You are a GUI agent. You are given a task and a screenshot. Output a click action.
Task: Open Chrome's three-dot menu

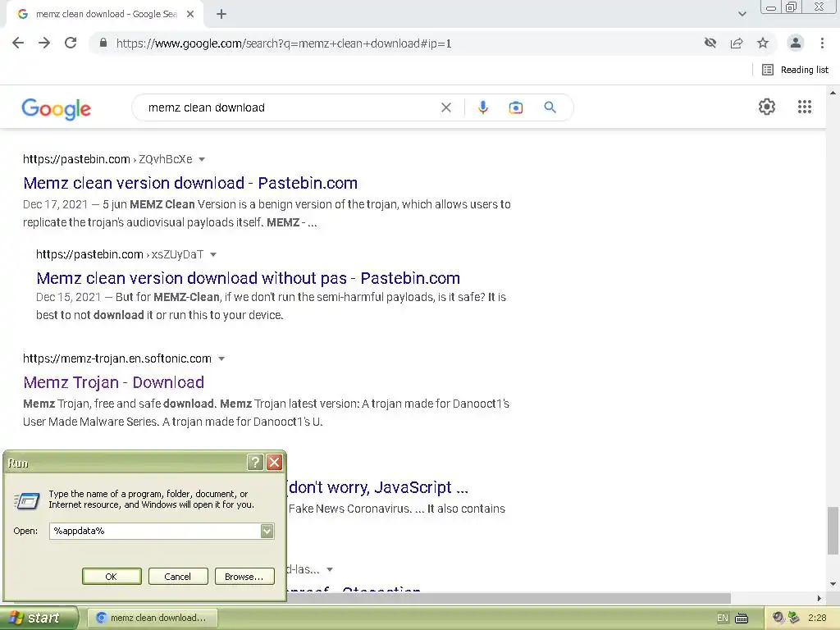point(822,43)
